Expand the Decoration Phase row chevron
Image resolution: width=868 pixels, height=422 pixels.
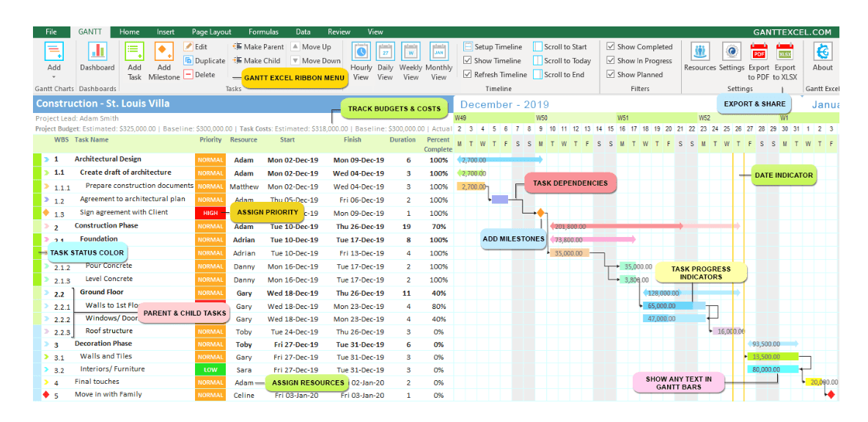[46, 345]
